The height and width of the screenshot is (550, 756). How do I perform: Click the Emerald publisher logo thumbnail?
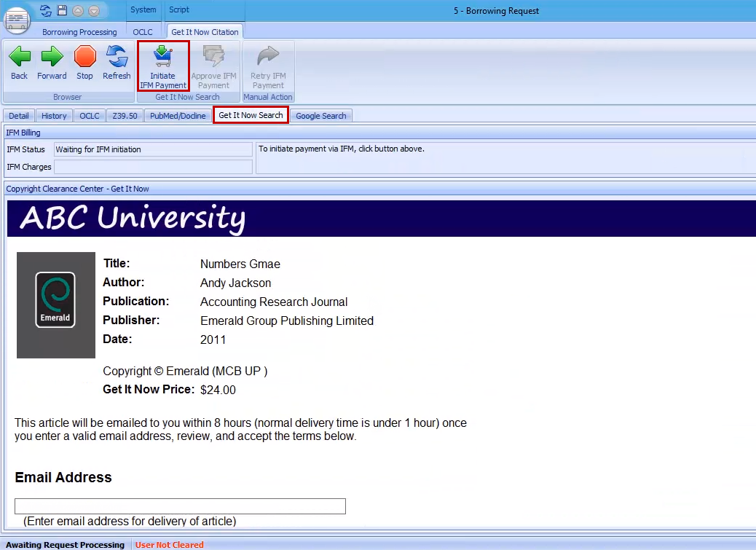click(55, 305)
